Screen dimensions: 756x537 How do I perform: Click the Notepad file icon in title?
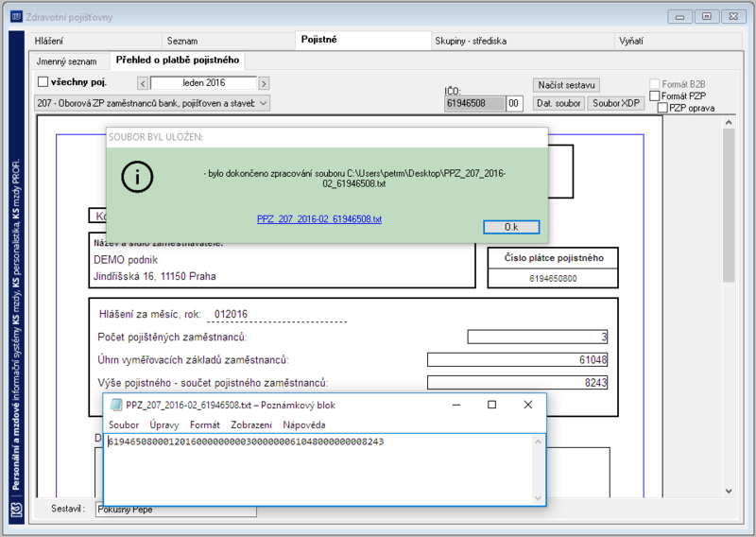pyautogui.click(x=115, y=405)
